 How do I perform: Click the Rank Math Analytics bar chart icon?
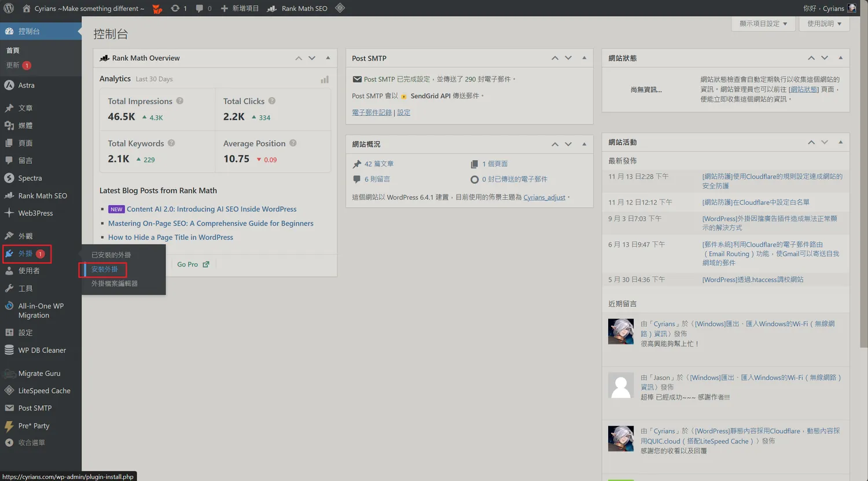tap(325, 79)
